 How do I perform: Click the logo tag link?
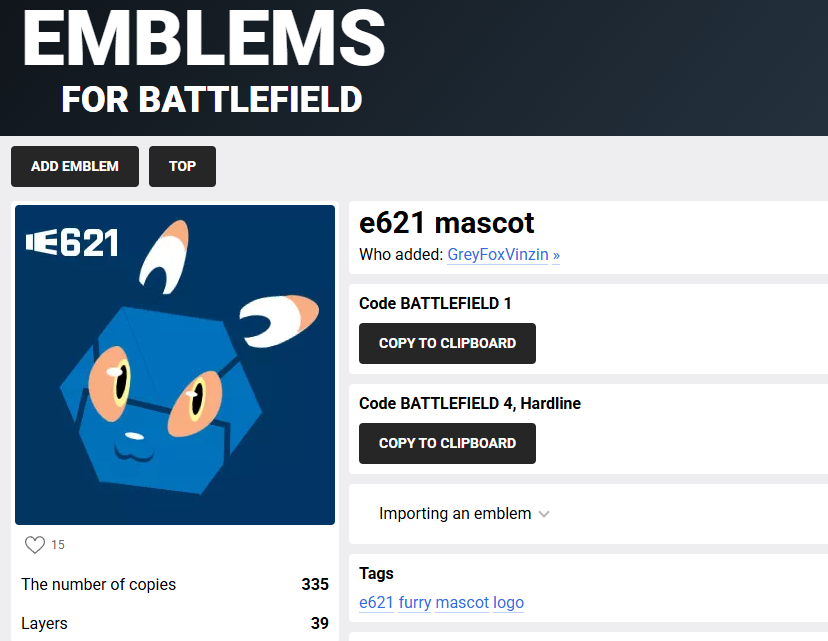coord(509,602)
